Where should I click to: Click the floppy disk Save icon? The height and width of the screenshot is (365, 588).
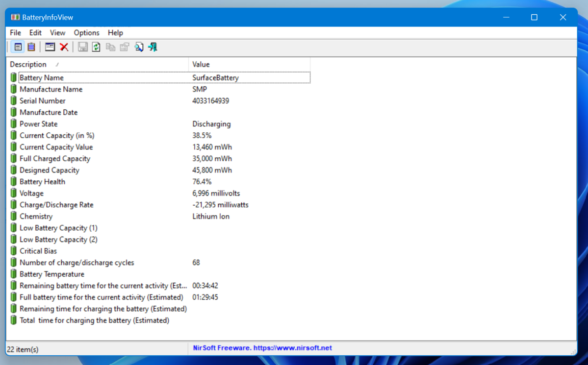83,47
